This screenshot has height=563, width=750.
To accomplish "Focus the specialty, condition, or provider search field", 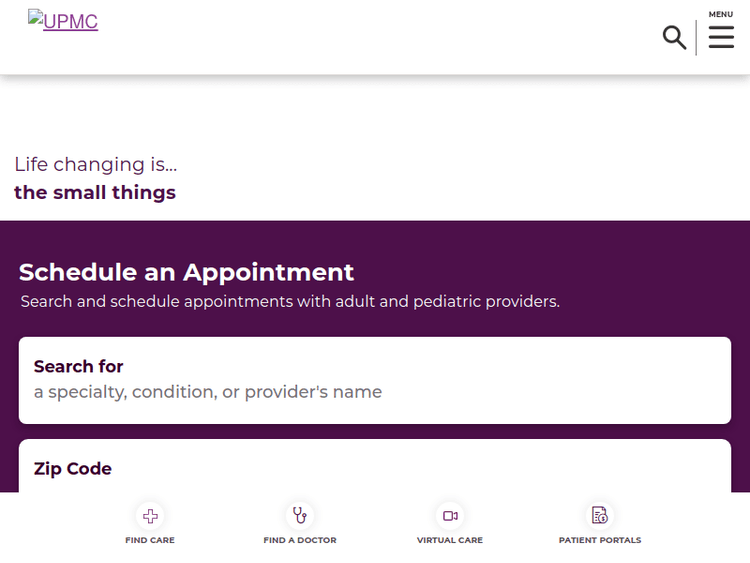I will coord(374,393).
